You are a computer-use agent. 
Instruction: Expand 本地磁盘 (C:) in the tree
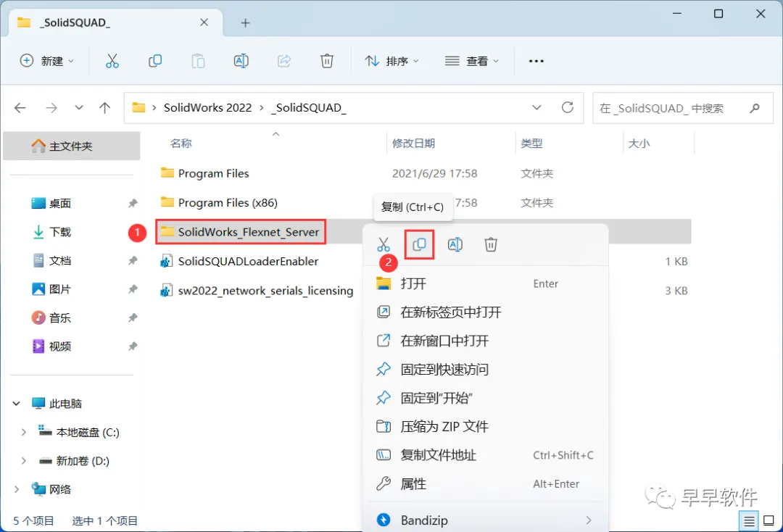(x=23, y=432)
